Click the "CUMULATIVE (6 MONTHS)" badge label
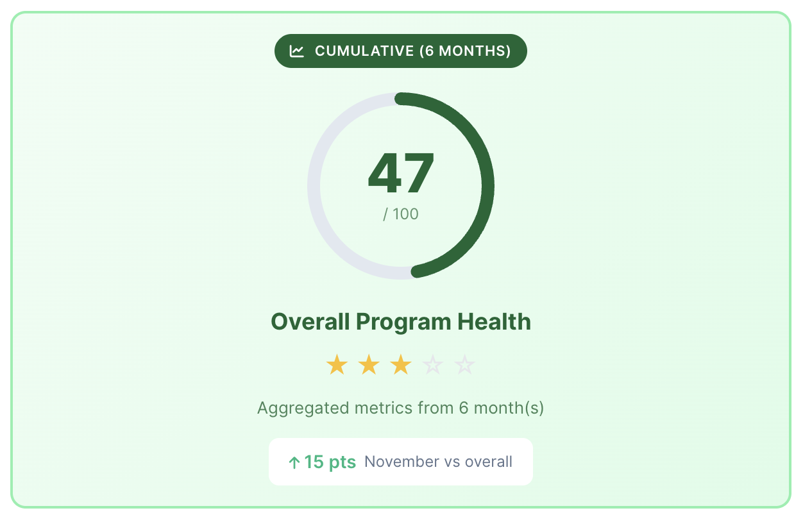Image resolution: width=812 pixels, height=522 pixels. pyautogui.click(x=412, y=51)
